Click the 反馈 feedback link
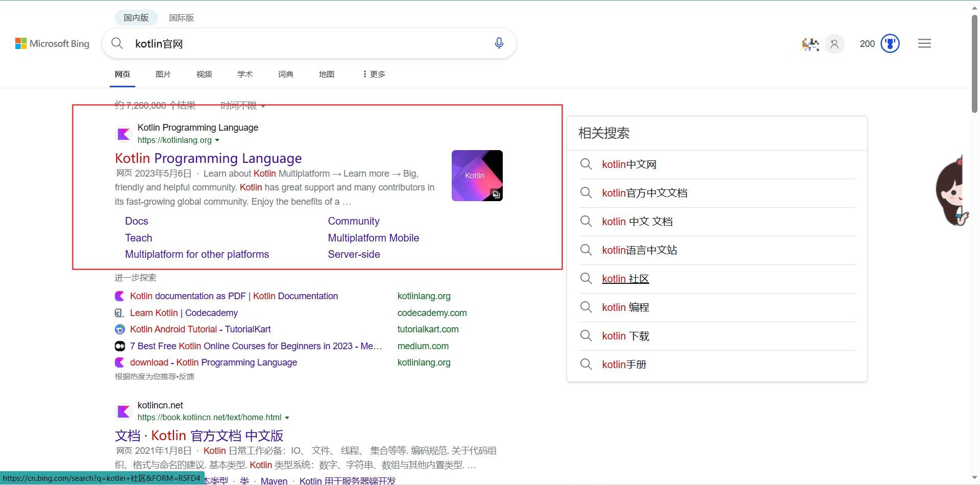The height and width of the screenshot is (485, 980). click(186, 377)
